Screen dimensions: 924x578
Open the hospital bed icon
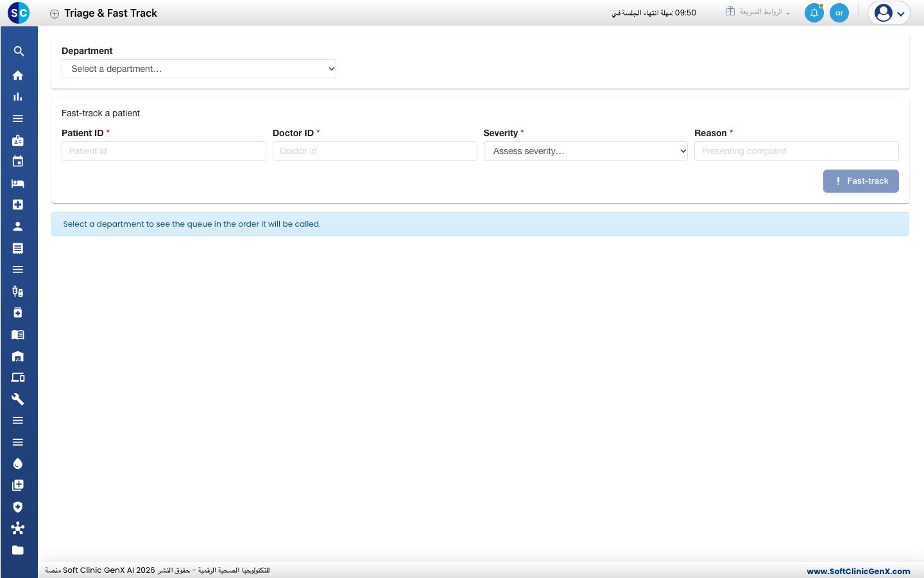(x=18, y=184)
